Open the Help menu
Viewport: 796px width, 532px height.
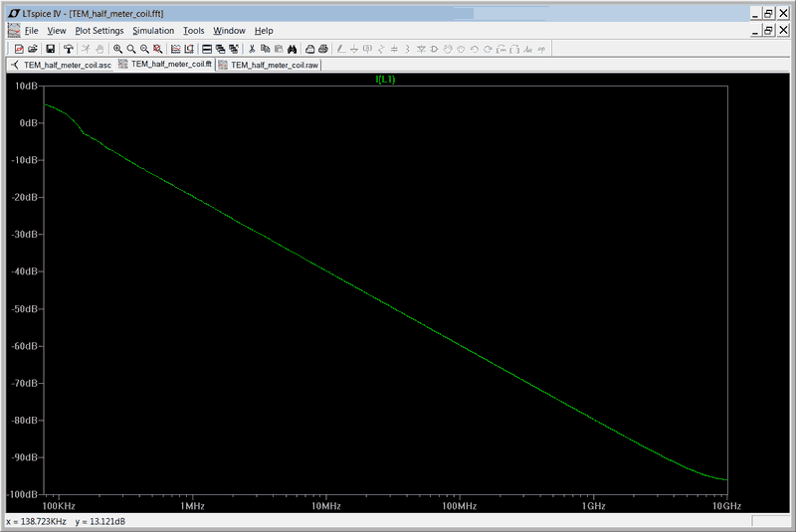(264, 31)
